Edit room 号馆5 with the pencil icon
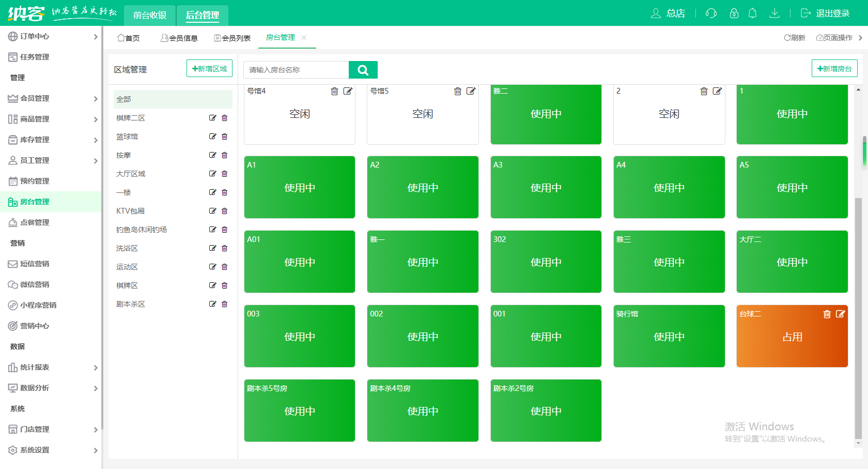This screenshot has width=868, height=469. point(471,91)
